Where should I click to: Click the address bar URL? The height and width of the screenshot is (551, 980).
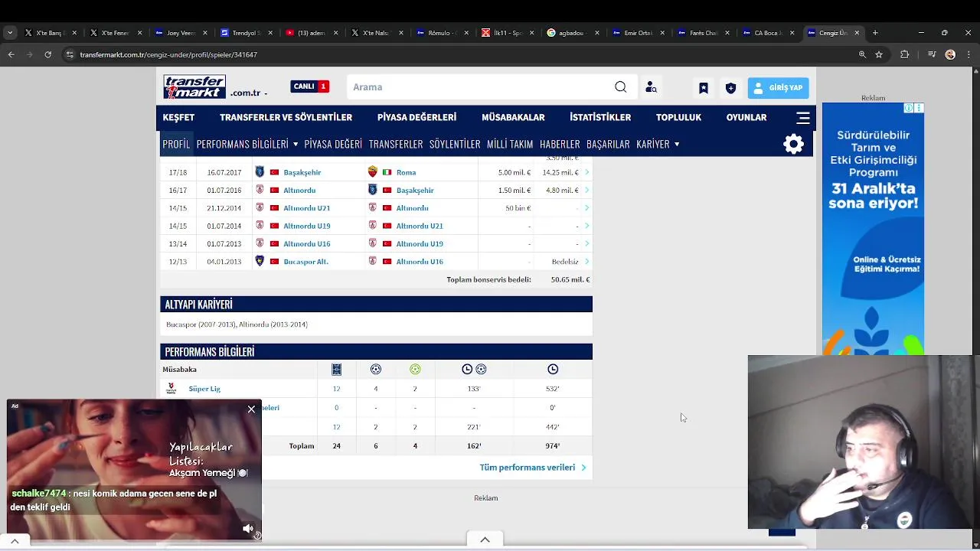168,54
